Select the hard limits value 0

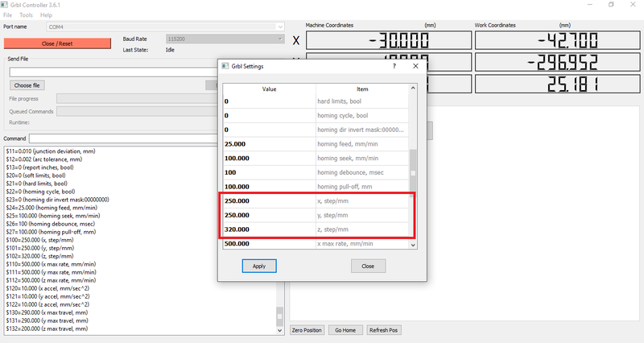pyautogui.click(x=270, y=101)
